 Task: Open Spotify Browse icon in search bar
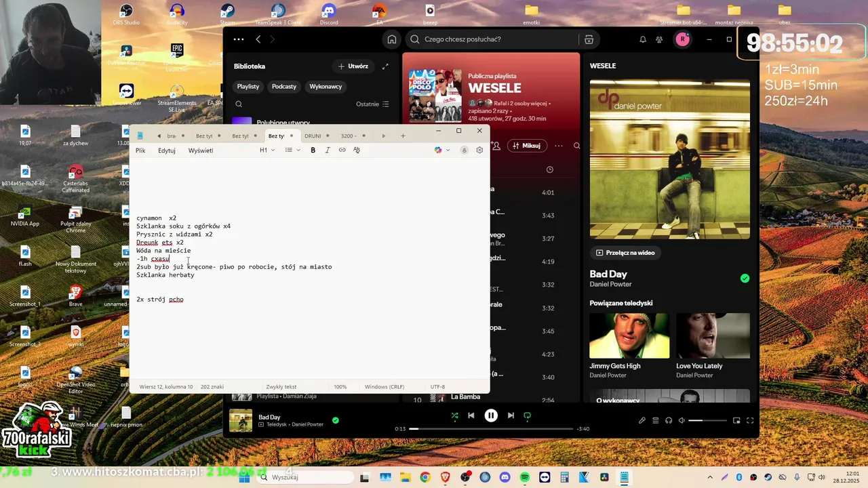coord(589,39)
